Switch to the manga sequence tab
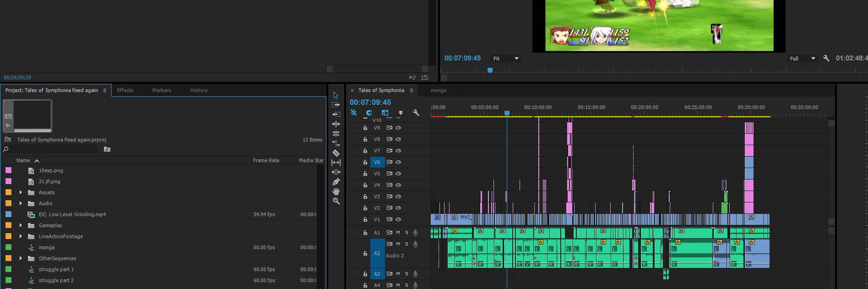 (438, 90)
